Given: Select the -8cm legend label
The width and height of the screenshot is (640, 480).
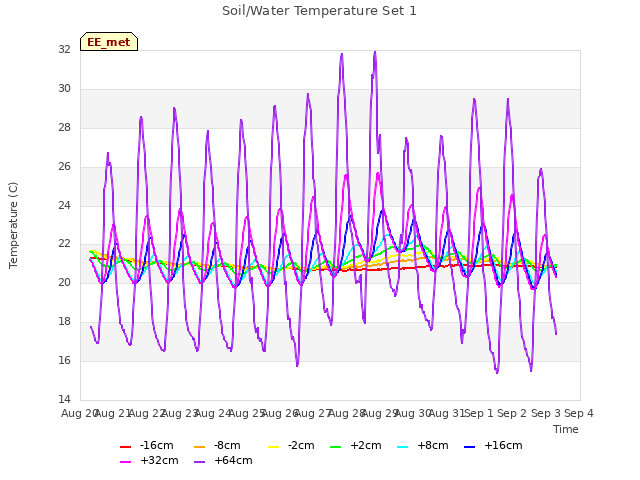Looking at the screenshot, I should coord(227,445).
